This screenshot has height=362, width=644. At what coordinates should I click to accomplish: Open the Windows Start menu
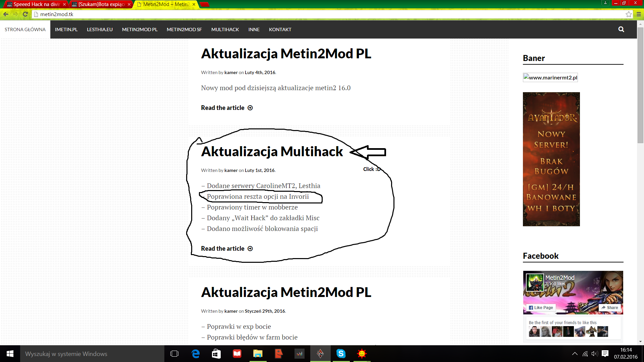[10, 354]
